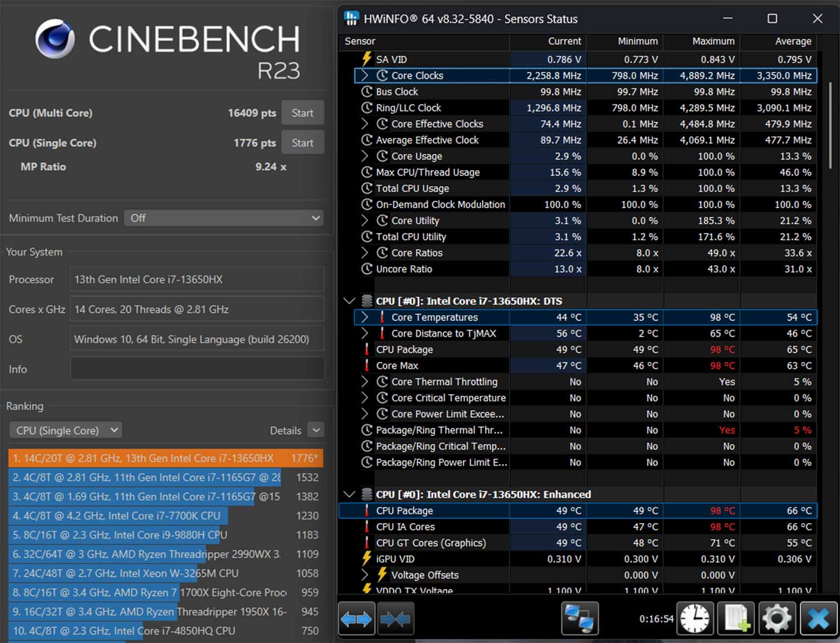
Task: Click the thermometer icon beside Core Max
Action: click(x=366, y=365)
